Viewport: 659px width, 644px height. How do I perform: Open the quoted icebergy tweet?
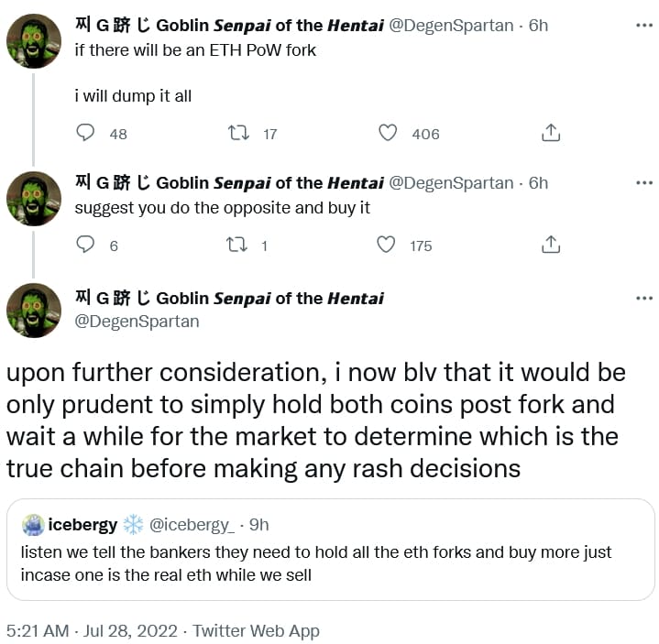[x=330, y=550]
